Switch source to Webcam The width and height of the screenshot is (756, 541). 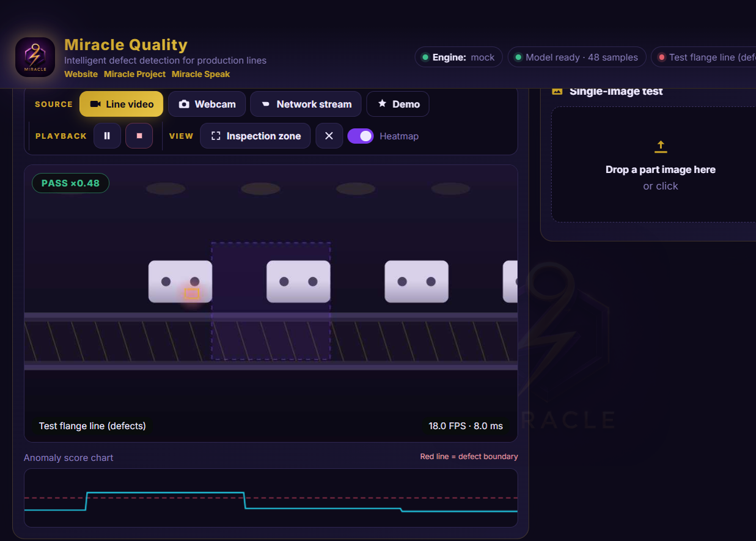click(207, 104)
